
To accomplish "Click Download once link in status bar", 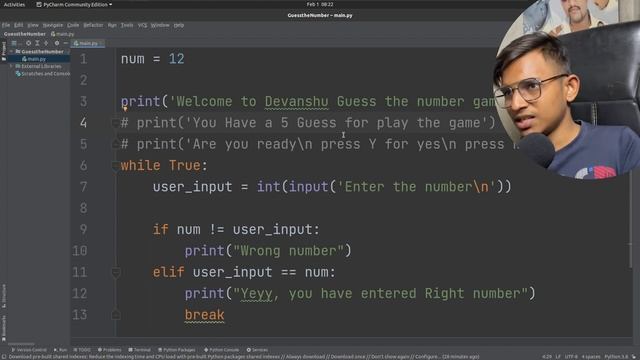I will [x=348, y=357].
